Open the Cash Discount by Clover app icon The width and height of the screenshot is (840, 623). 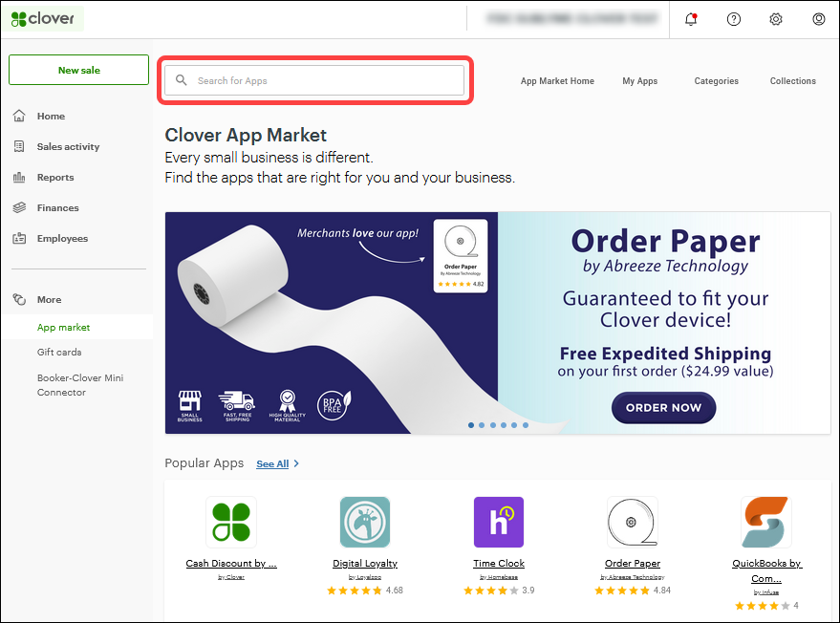[230, 522]
